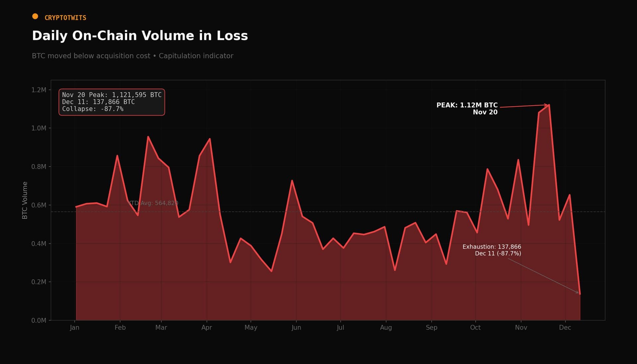Screen dimensions: 637x364
Task: Click the Oct x-axis label
Action: pyautogui.click(x=475, y=328)
